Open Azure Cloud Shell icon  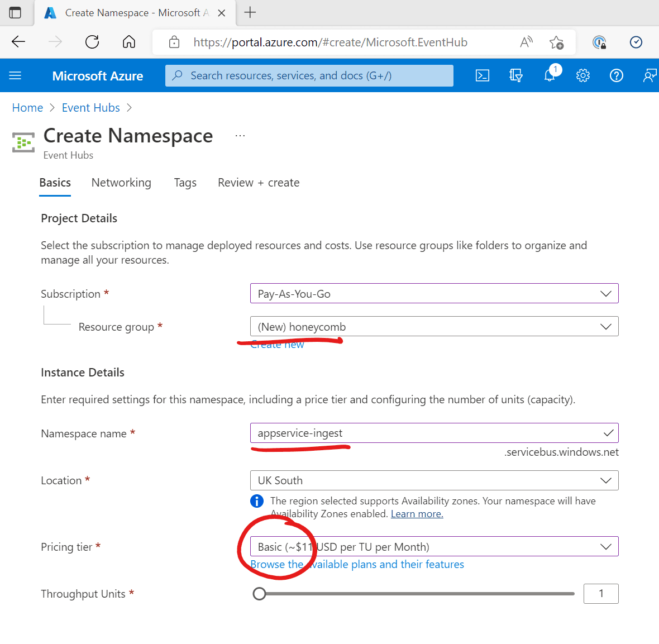pyautogui.click(x=483, y=75)
